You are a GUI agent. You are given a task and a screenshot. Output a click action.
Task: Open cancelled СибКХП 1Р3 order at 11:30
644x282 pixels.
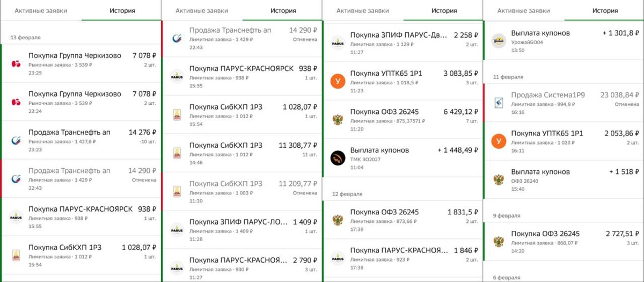tap(242, 191)
